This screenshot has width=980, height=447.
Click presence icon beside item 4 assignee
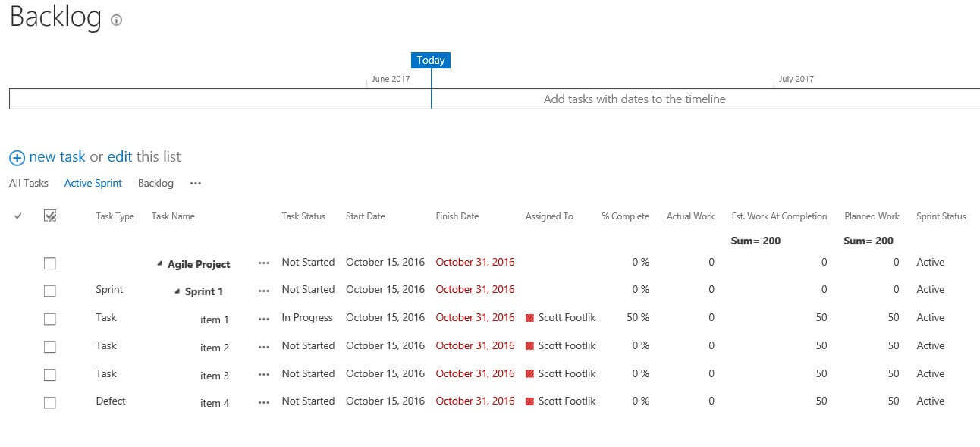tap(529, 401)
